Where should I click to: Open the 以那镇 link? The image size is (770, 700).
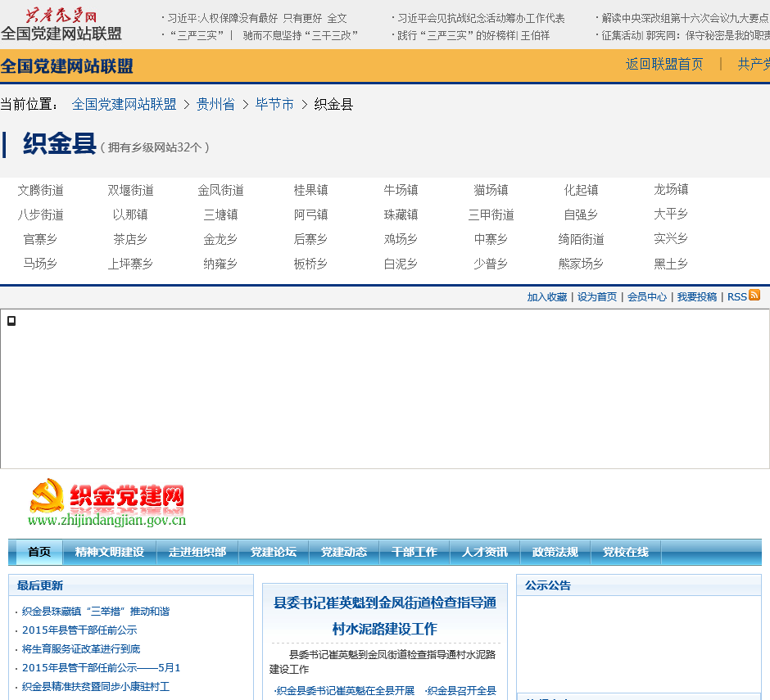tap(130, 215)
